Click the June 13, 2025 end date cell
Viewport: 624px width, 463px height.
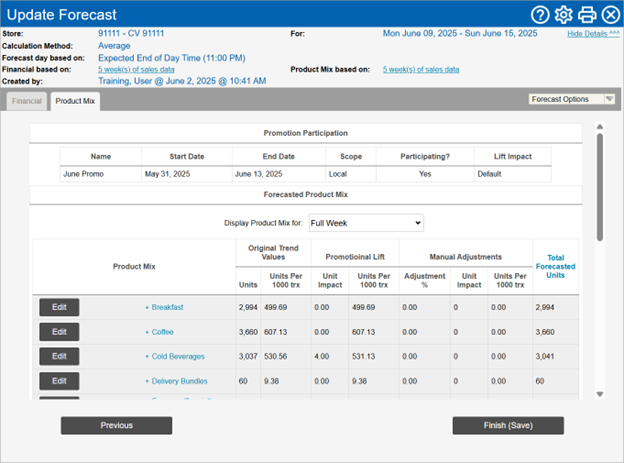tap(279, 174)
